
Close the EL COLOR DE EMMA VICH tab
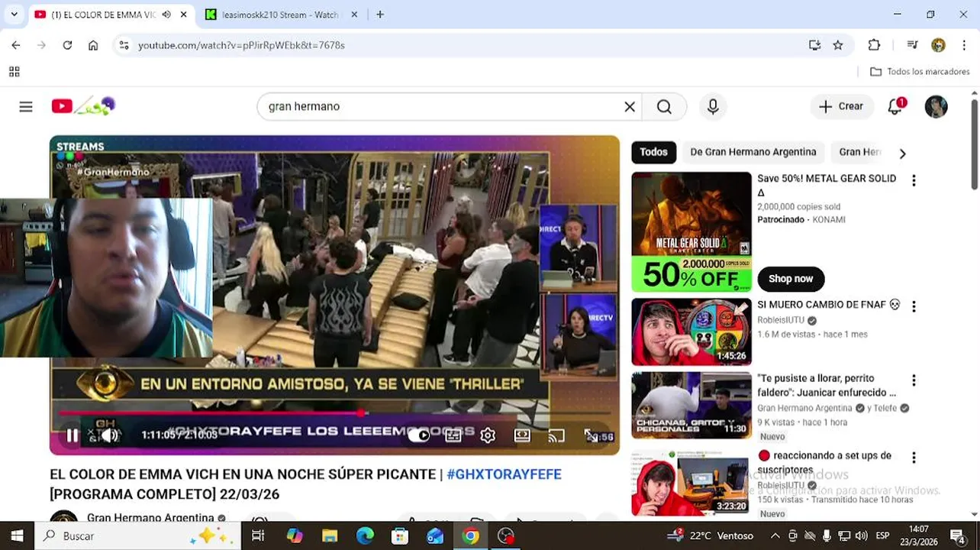point(183,15)
